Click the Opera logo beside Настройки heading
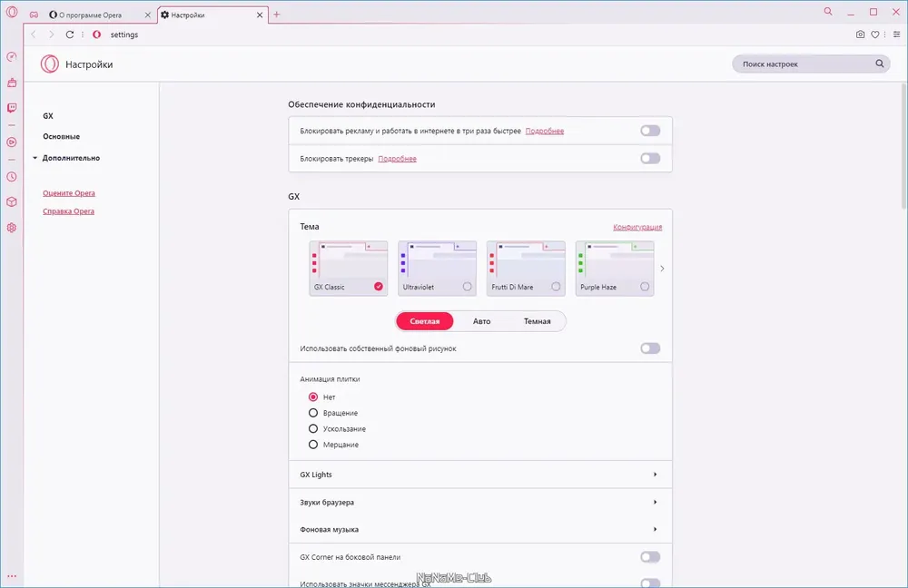The height and width of the screenshot is (588, 908). click(x=50, y=64)
